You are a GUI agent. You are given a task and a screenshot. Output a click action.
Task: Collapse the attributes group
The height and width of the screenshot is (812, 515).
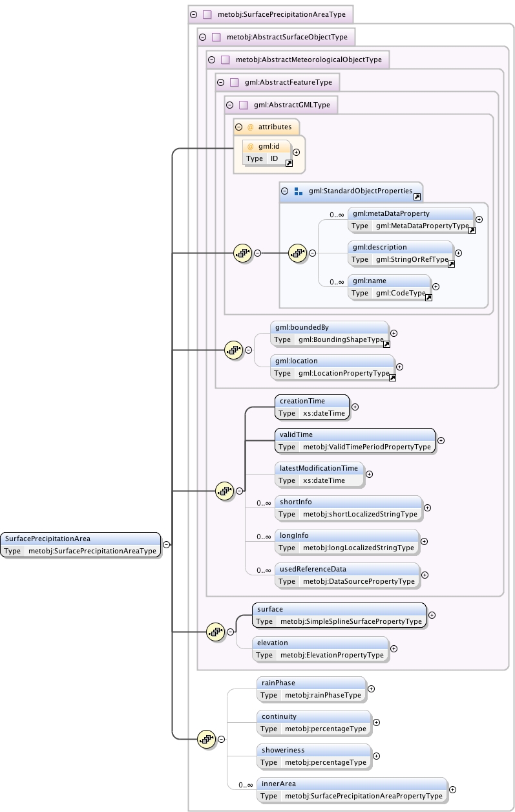[238, 127]
